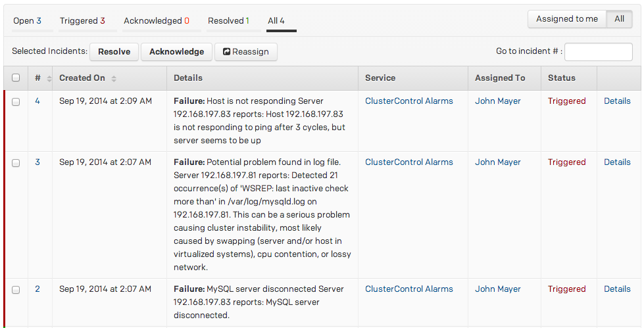This screenshot has height=328, width=644.
Task: Switch to the Open incidents tab
Action: point(27,21)
